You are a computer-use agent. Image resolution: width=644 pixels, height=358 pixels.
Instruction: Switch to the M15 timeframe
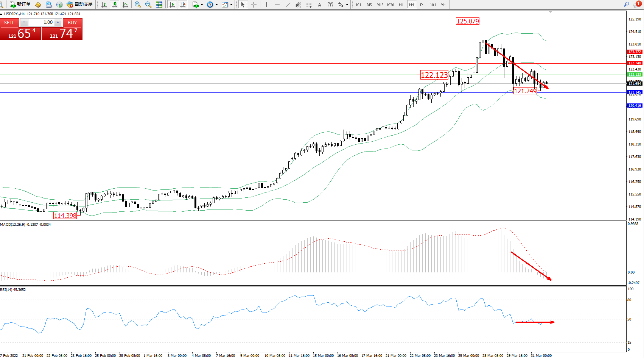(380, 5)
